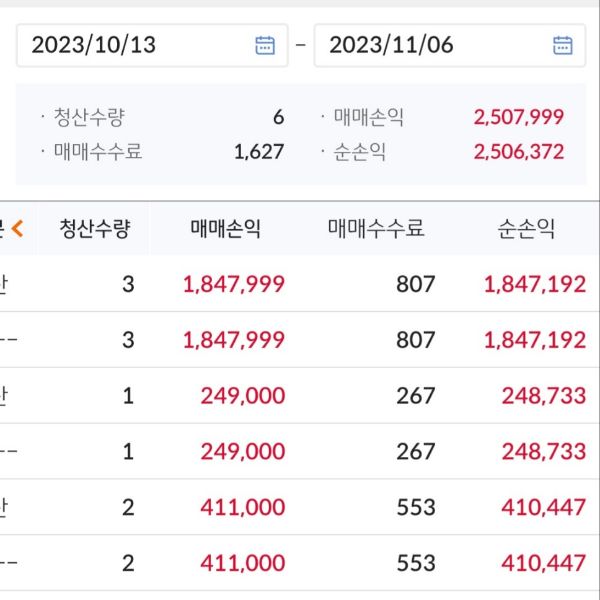Sort by the 순손익 column header
This screenshot has height=600, width=600.
coord(526,228)
